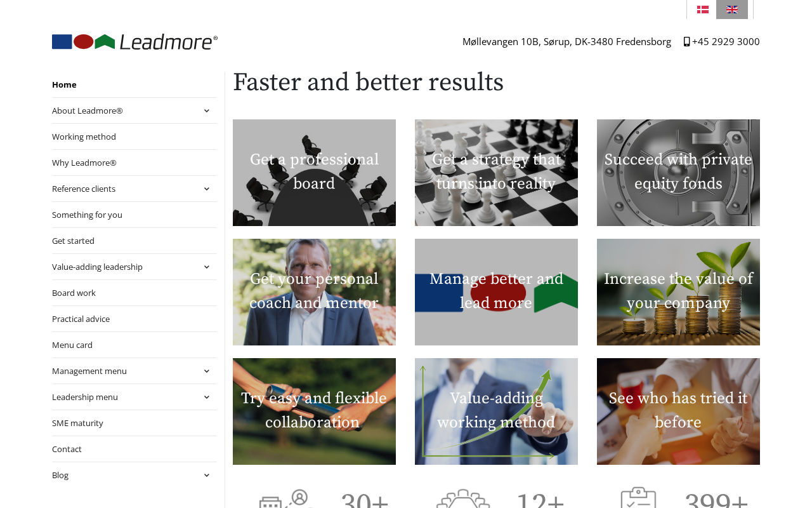Viewport: 812px width, 508px height.
Task: Expand the Leadership menu chevron
Action: click(206, 397)
